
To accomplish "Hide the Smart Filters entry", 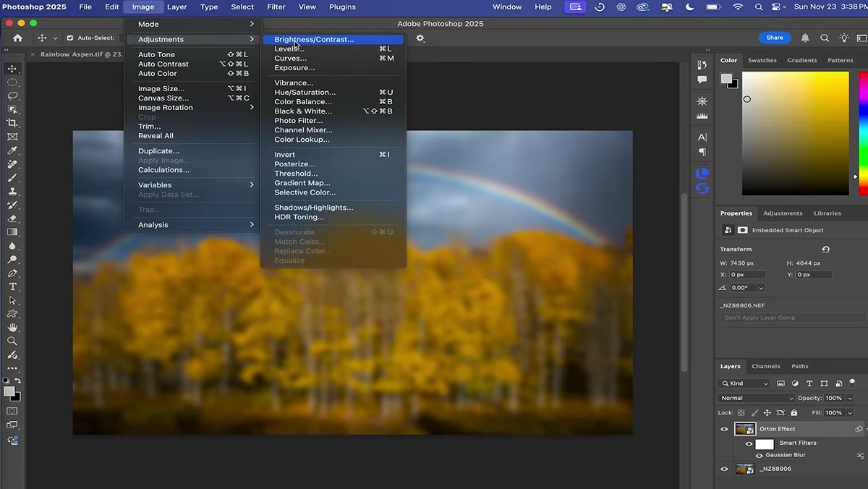I will click(749, 443).
